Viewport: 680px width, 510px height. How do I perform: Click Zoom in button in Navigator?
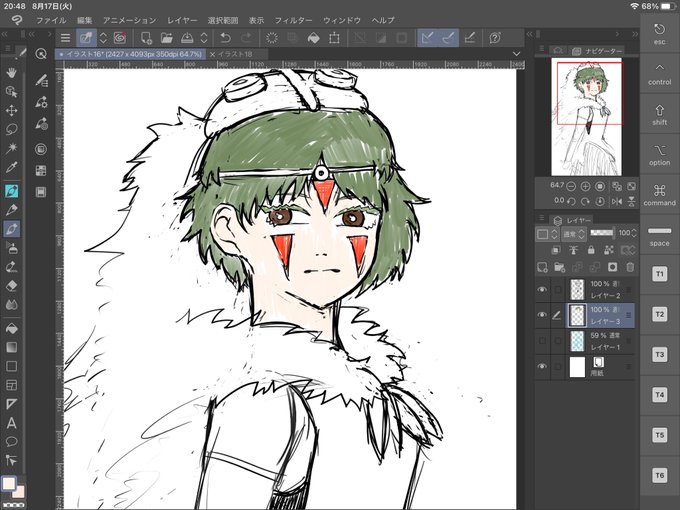(585, 186)
